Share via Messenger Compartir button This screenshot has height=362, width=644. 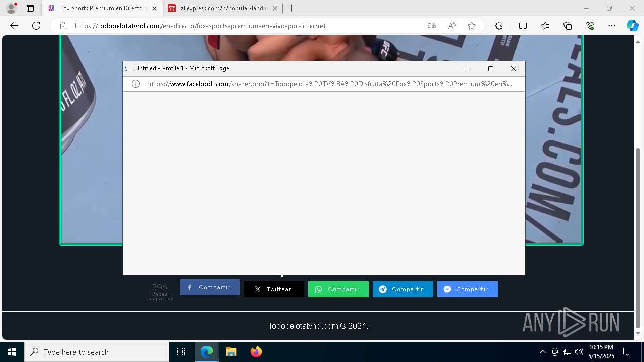(467, 289)
